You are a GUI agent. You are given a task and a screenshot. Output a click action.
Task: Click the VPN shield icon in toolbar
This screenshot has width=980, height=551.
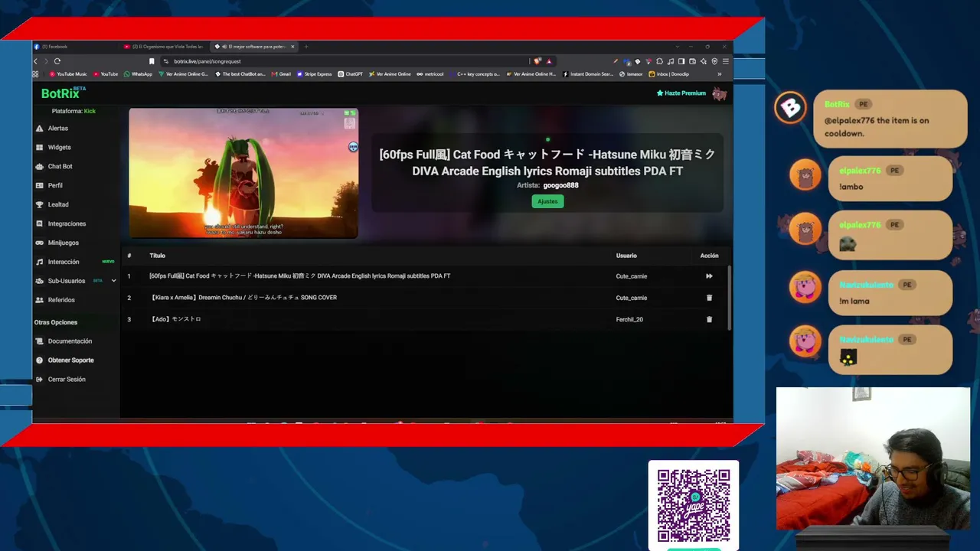[714, 61]
